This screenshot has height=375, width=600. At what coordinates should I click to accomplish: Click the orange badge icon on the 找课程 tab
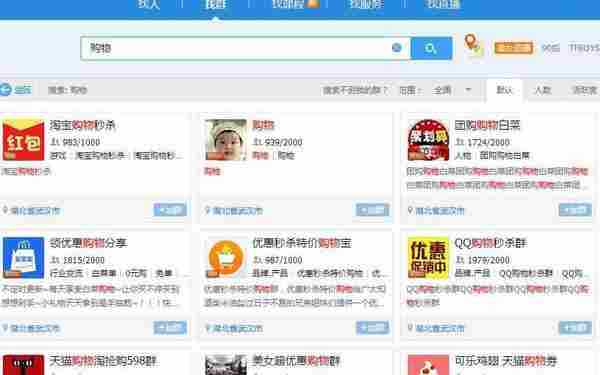313,3
